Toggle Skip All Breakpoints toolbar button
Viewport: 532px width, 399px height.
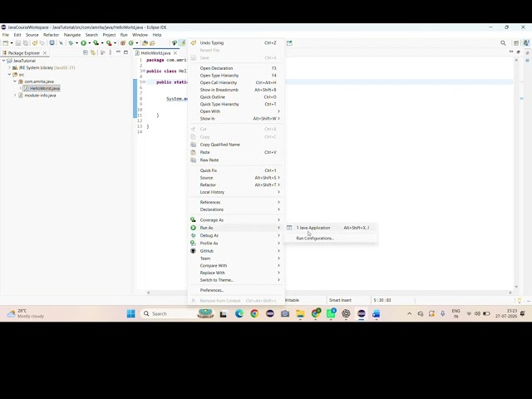[61, 43]
